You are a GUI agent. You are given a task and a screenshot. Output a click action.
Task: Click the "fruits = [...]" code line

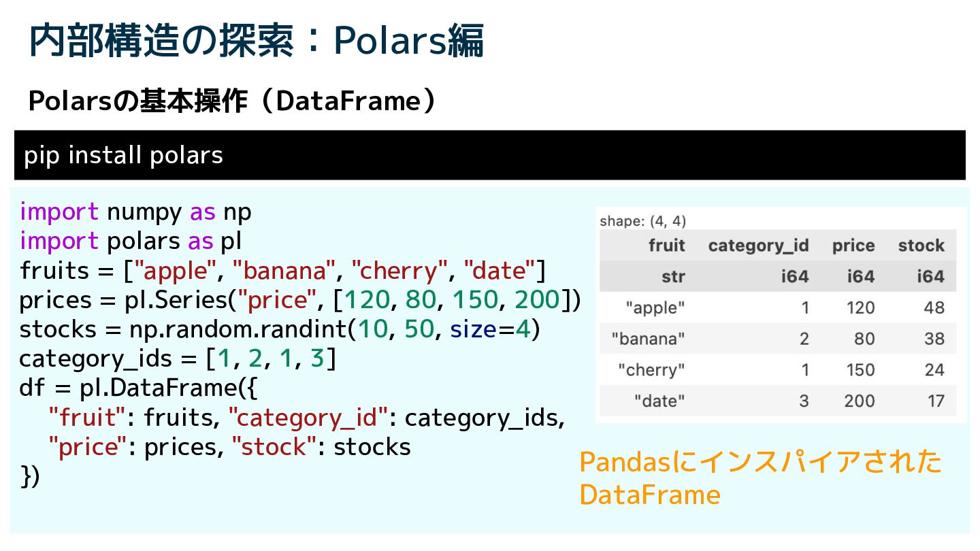[x=283, y=271]
